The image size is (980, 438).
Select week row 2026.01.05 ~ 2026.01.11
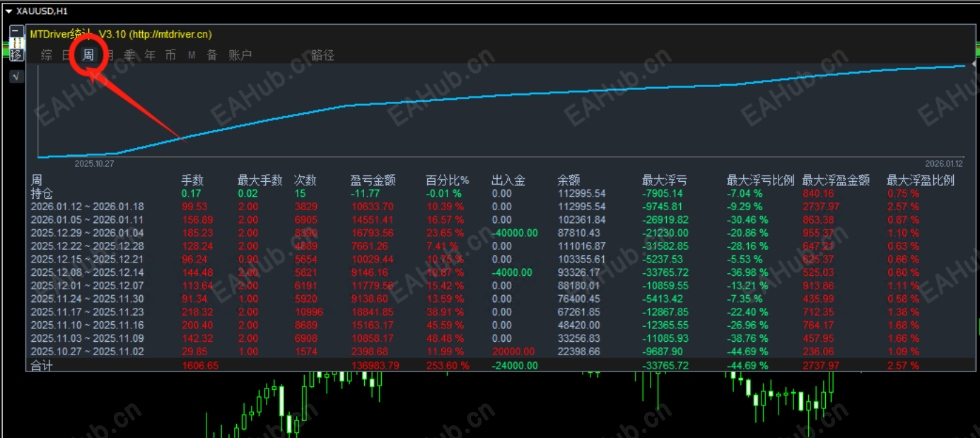(x=87, y=219)
